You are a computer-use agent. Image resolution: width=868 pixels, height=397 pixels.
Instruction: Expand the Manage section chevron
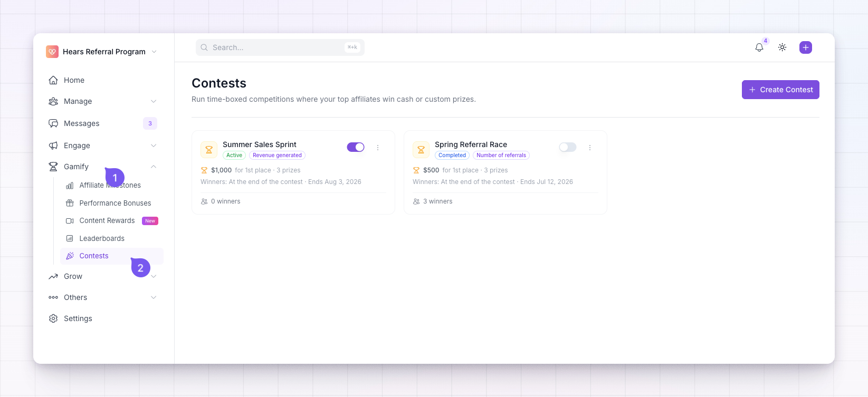tap(154, 101)
